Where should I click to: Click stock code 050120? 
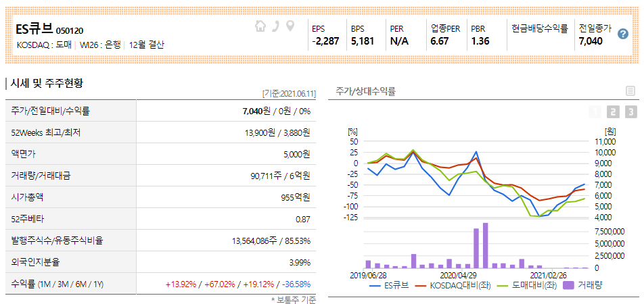[70, 31]
